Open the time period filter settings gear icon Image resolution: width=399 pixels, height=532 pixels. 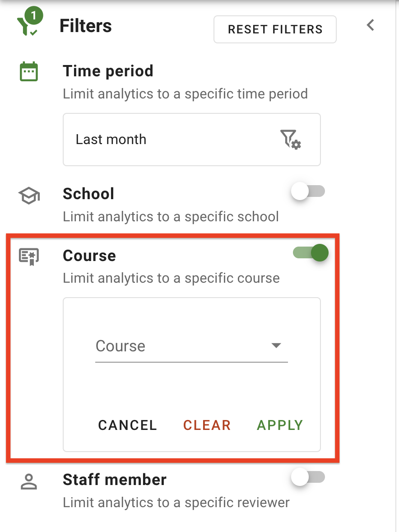click(291, 140)
